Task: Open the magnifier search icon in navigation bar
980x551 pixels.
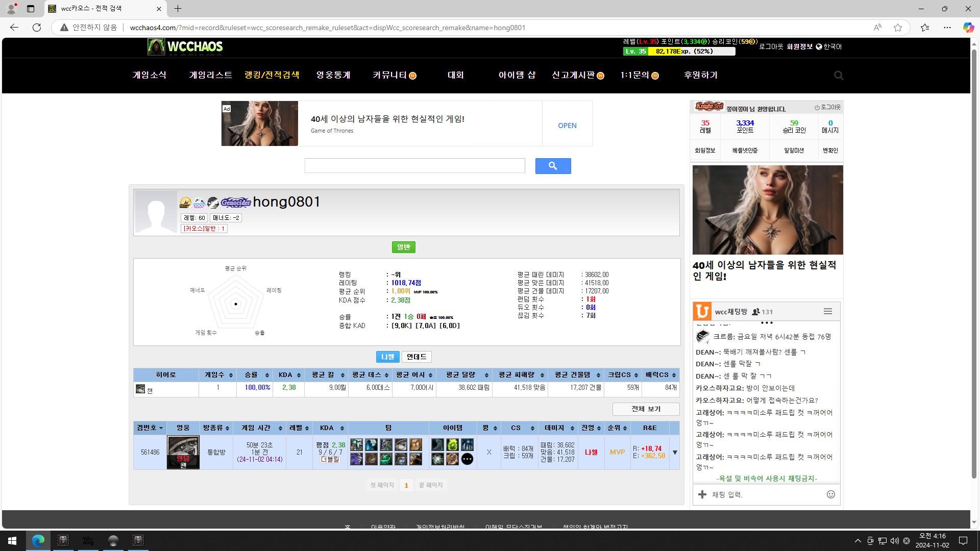Action: click(x=839, y=76)
